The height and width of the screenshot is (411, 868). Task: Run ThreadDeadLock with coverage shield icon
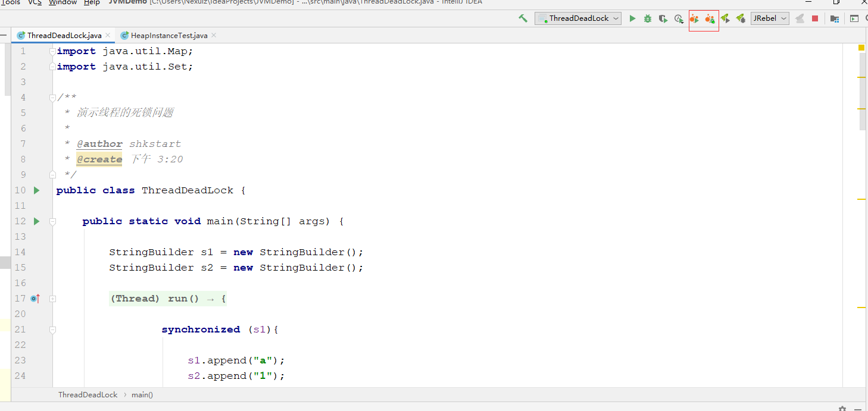(663, 18)
